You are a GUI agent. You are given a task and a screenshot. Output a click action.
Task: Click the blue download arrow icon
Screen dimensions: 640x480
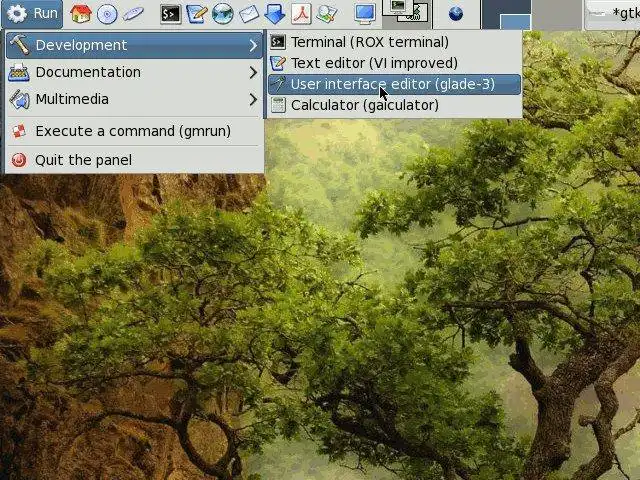(275, 14)
